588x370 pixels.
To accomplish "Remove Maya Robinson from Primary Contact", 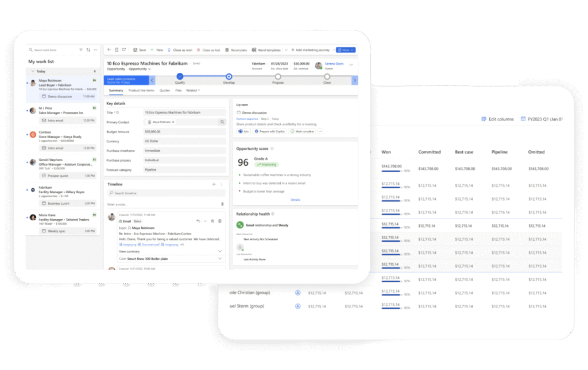I will (173, 122).
